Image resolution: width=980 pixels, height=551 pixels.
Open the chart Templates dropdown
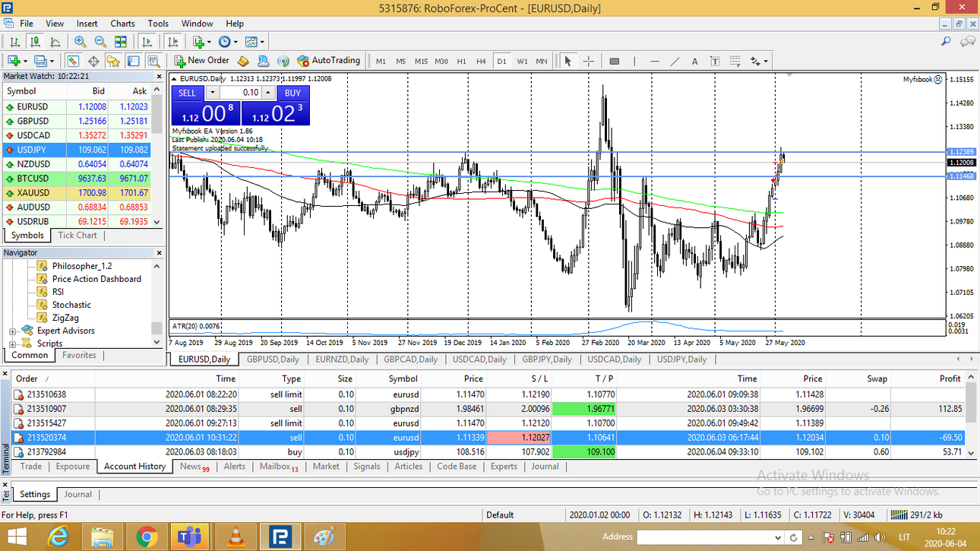[255, 42]
